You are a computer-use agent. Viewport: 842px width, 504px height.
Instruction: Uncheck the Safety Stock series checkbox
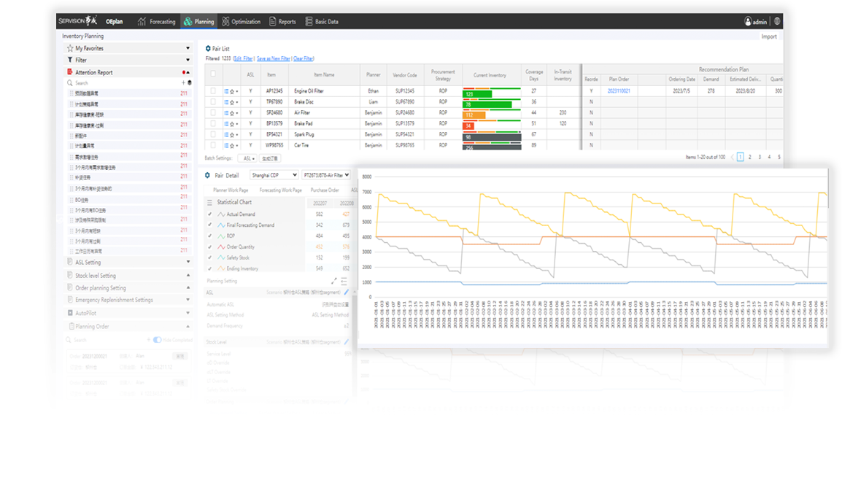(209, 257)
